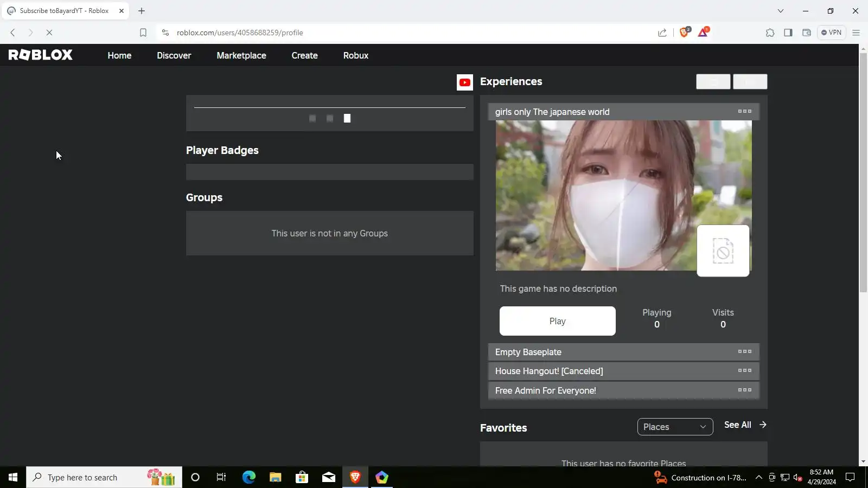Image resolution: width=868 pixels, height=488 pixels.
Task: Stop loading the current page
Action: pyautogui.click(x=49, y=33)
